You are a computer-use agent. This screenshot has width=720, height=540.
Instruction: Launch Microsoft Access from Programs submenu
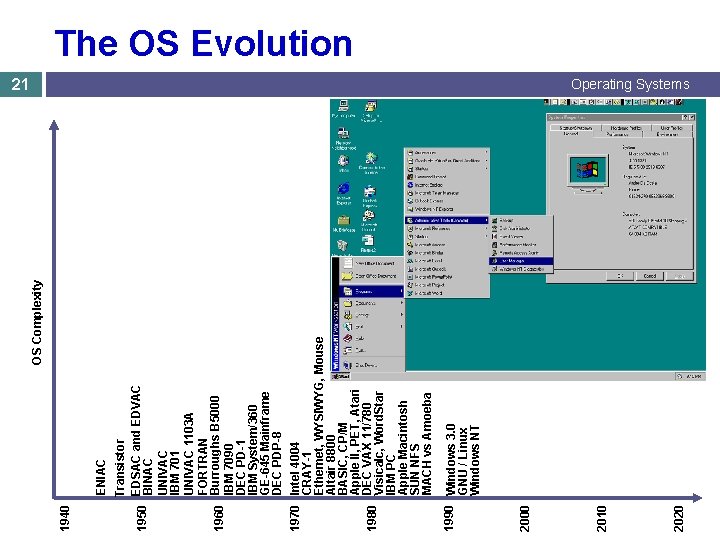click(x=447, y=245)
